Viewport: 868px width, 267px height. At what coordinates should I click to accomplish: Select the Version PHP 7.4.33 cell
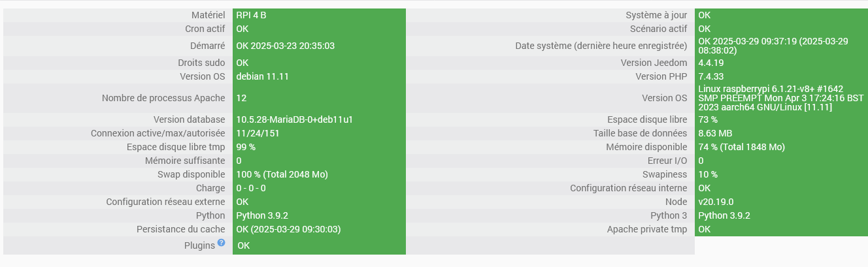781,77
